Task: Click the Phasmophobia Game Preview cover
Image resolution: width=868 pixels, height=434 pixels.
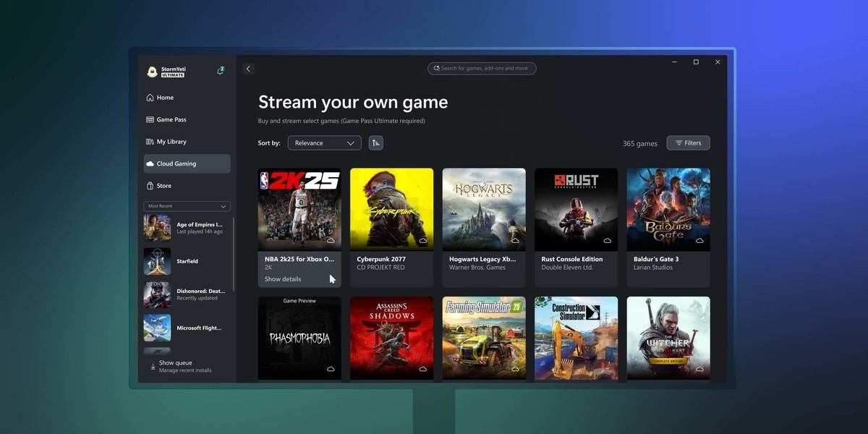Action: tap(299, 338)
